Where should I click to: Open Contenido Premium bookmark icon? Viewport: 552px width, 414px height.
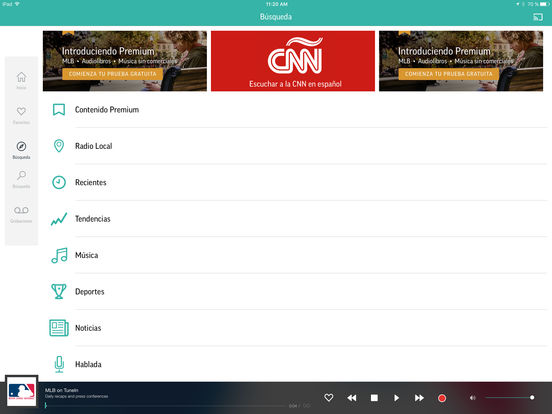pyautogui.click(x=59, y=109)
